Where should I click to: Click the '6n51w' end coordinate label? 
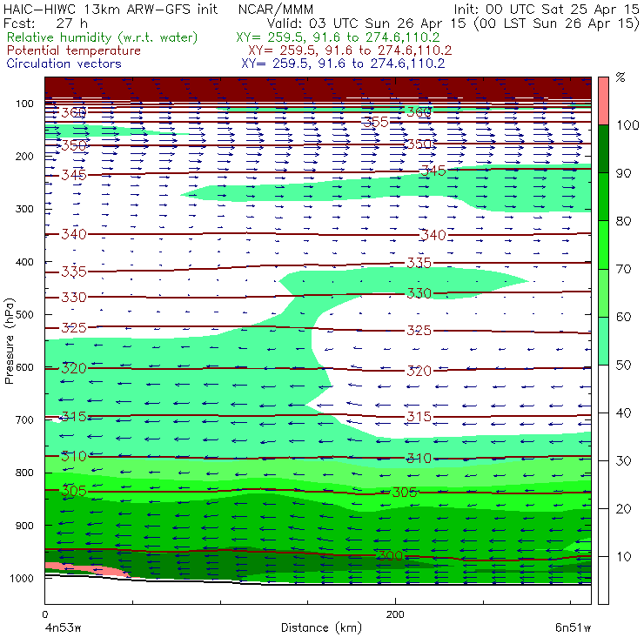[x=573, y=628]
